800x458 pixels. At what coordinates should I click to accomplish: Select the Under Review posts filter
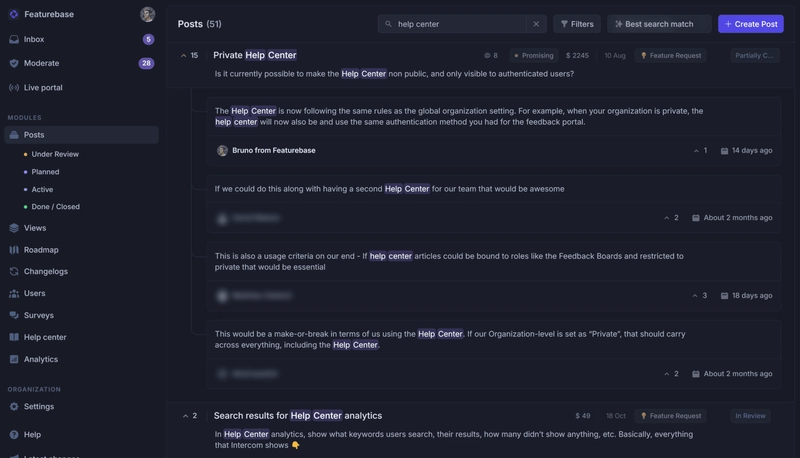point(55,155)
